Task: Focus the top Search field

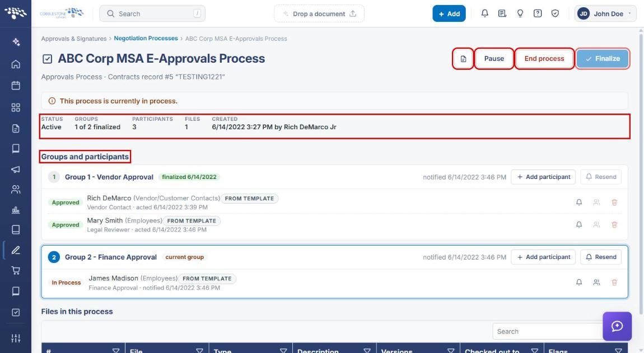Action: (152, 13)
